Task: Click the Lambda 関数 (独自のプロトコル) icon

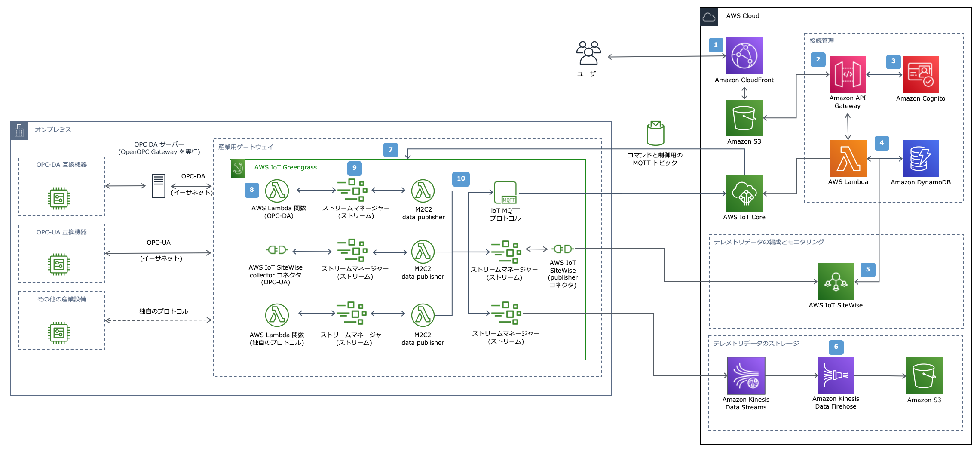Action: (277, 315)
